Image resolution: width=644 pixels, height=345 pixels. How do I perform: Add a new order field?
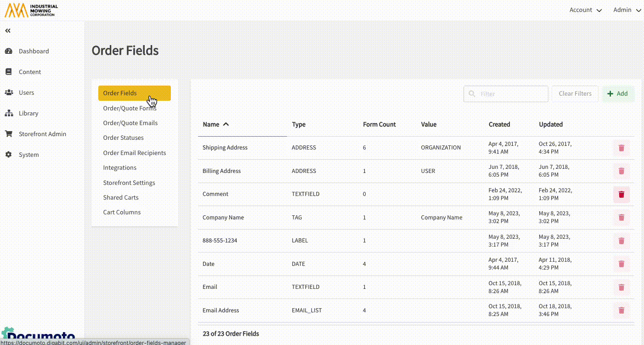618,94
